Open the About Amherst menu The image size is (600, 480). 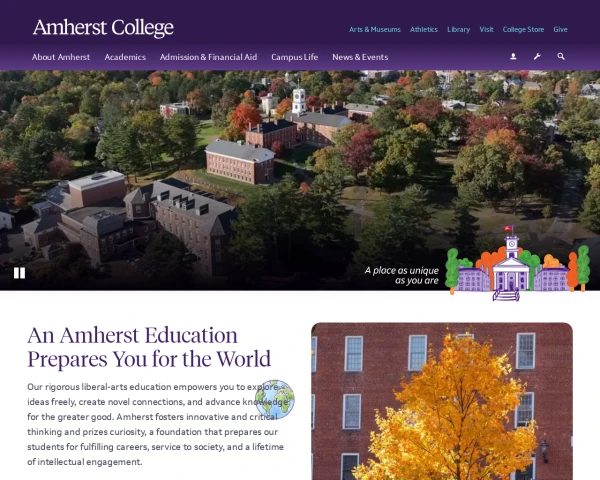(61, 57)
